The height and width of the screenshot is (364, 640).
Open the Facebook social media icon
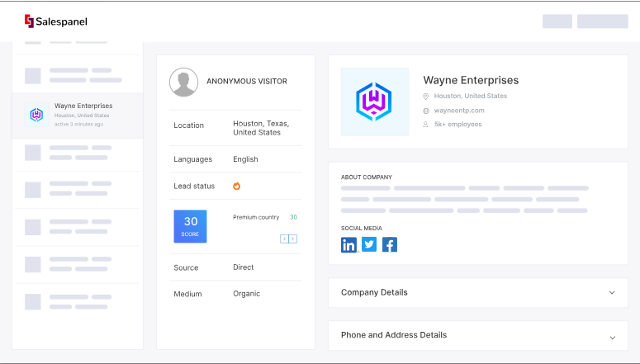(390, 244)
